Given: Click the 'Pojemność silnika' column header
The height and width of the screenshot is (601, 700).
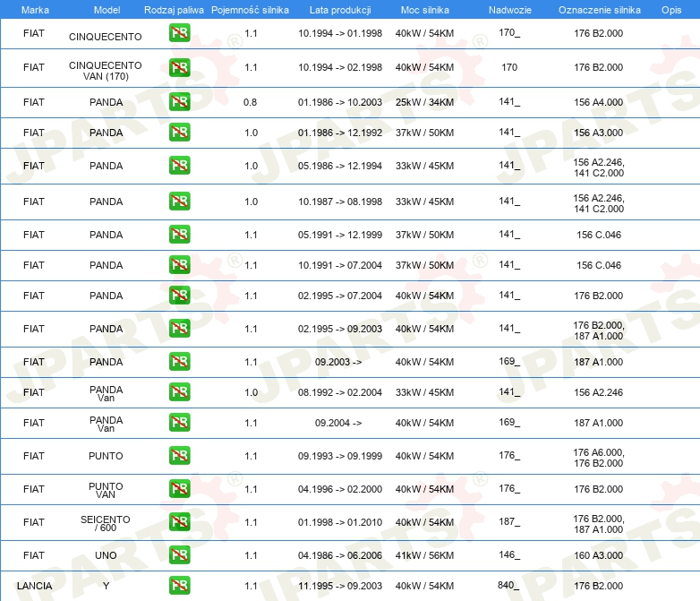Looking at the screenshot, I should 250,10.
